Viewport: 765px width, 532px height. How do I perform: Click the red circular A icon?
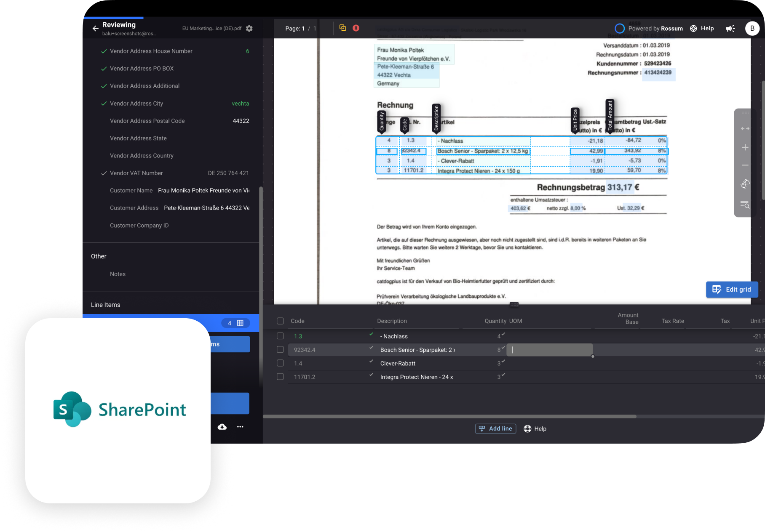click(x=356, y=28)
